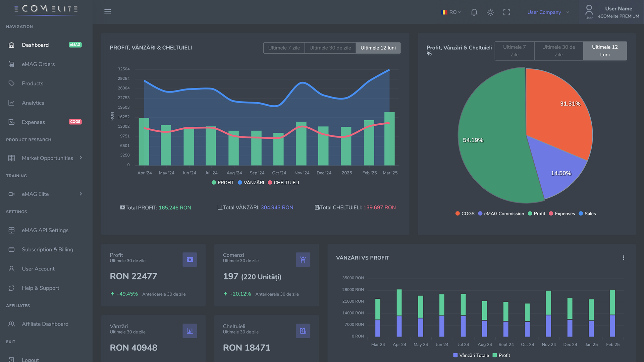Open User Account settings link

click(38, 269)
